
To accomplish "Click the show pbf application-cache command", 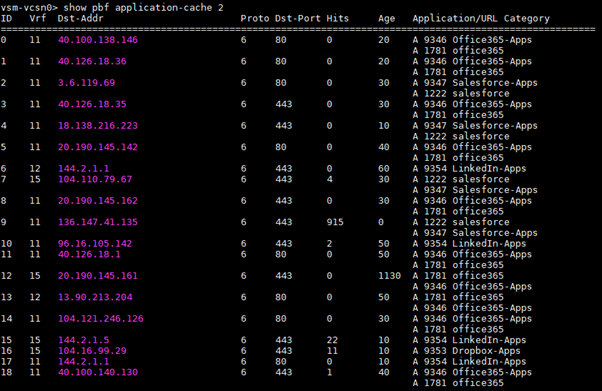I will pos(143,8).
